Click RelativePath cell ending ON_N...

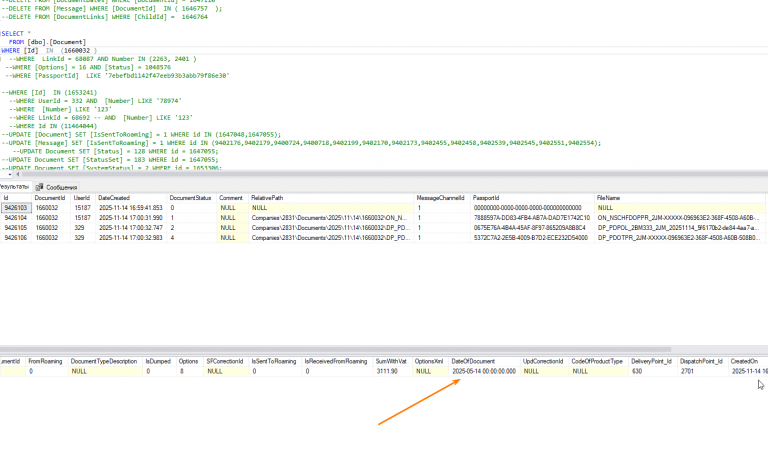331,218
